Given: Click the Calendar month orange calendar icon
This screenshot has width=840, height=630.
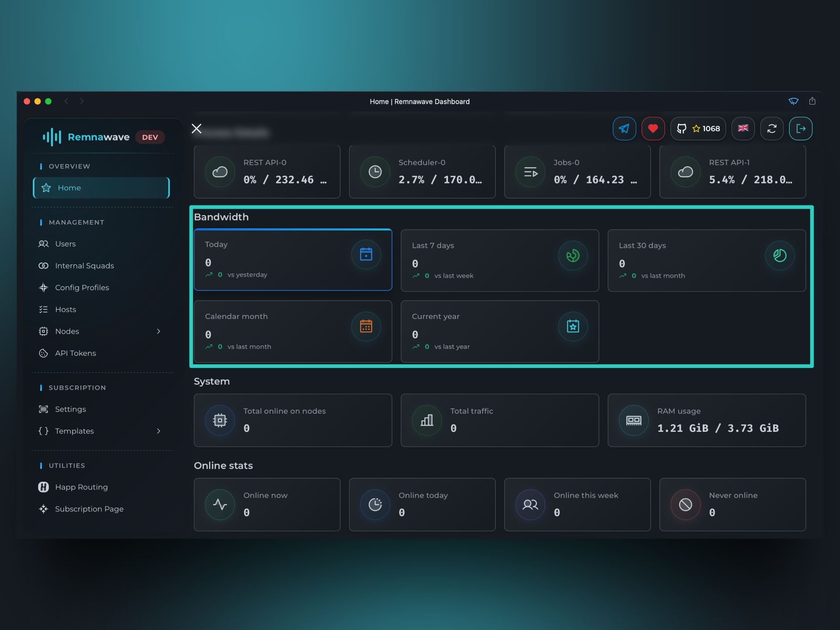Looking at the screenshot, I should pos(366,326).
